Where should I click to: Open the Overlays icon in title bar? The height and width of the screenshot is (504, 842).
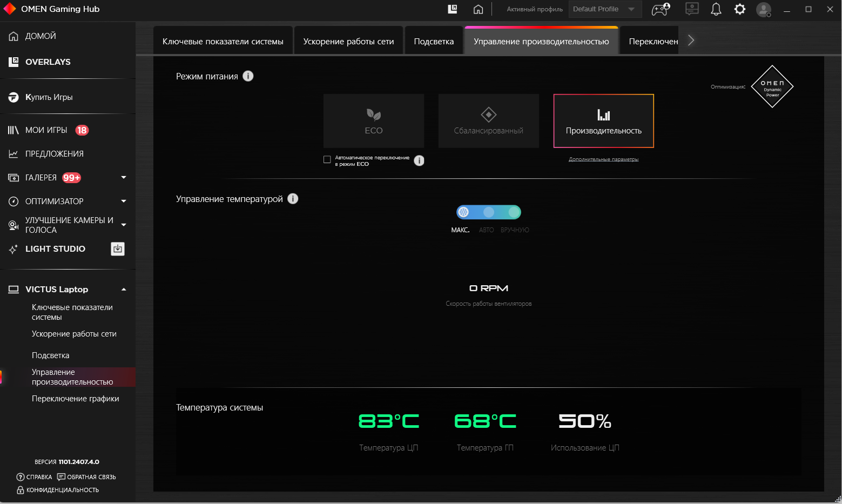453,9
